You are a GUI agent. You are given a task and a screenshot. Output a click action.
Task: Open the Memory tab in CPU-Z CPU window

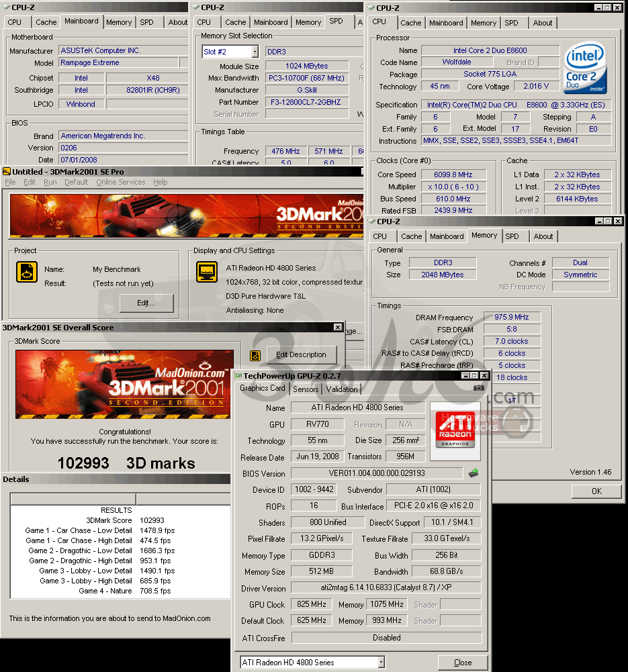[484, 23]
